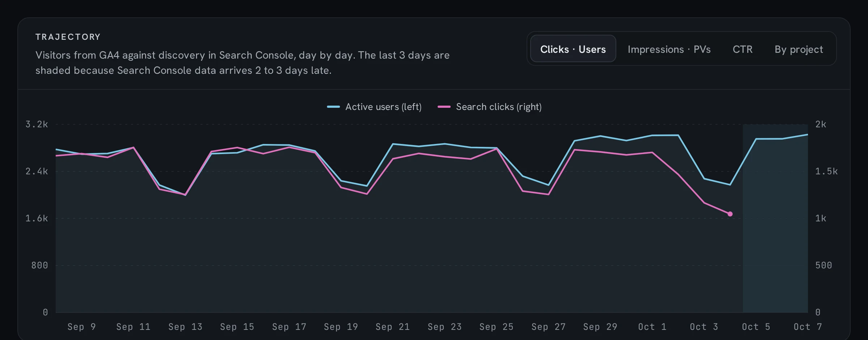Click the 1k right axis label
The image size is (868, 340).
point(821,218)
